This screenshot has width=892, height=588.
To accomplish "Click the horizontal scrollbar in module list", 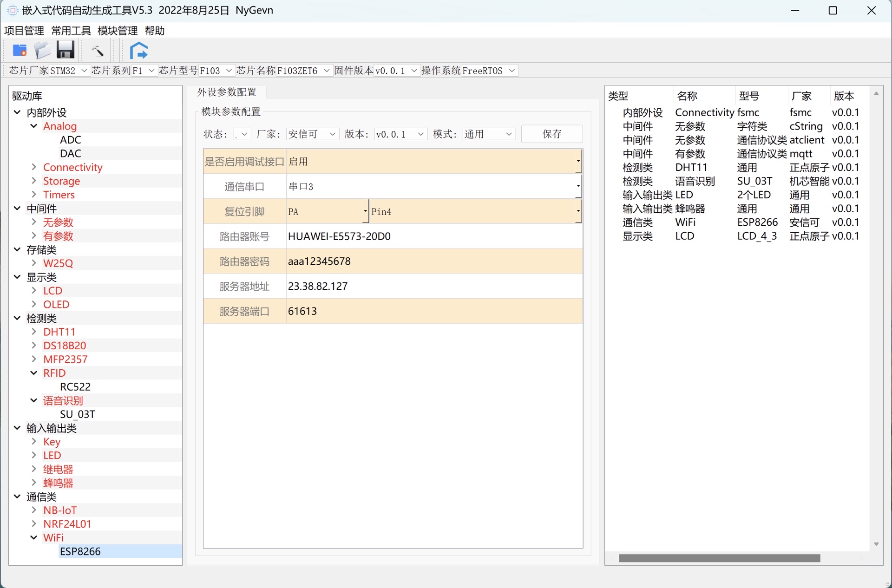I will click(x=719, y=558).
